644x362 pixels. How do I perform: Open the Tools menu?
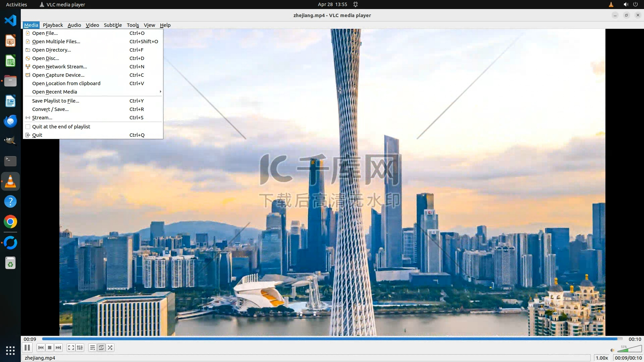click(x=132, y=25)
